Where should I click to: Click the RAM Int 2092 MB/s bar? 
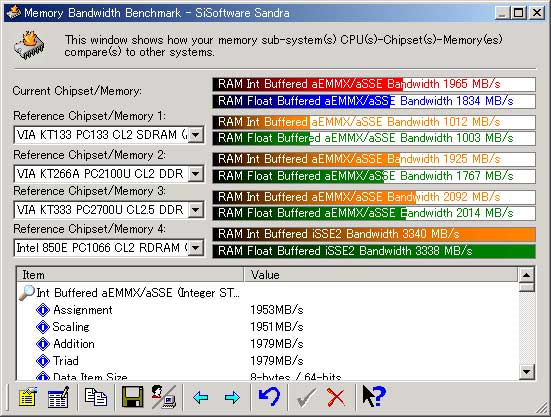[374, 197]
